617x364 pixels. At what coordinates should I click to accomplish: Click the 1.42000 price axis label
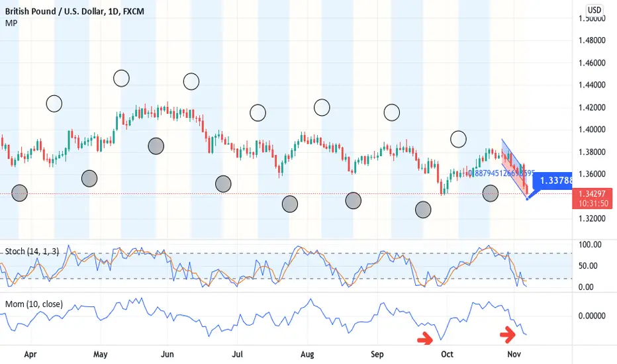pyautogui.click(x=592, y=107)
